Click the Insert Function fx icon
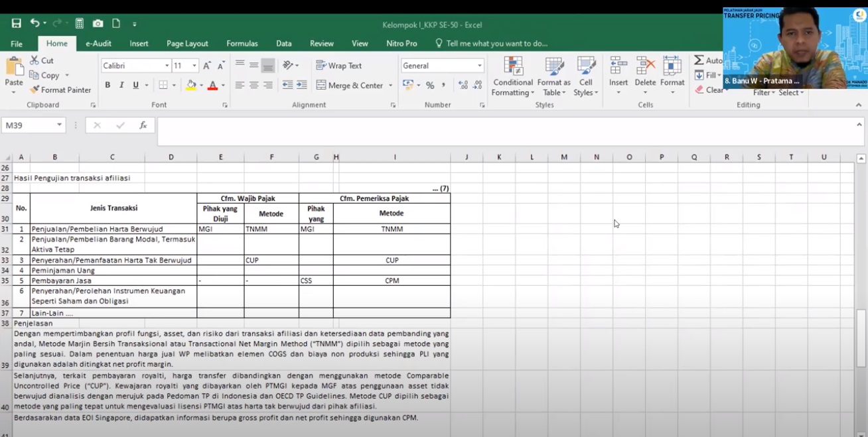 pyautogui.click(x=143, y=125)
